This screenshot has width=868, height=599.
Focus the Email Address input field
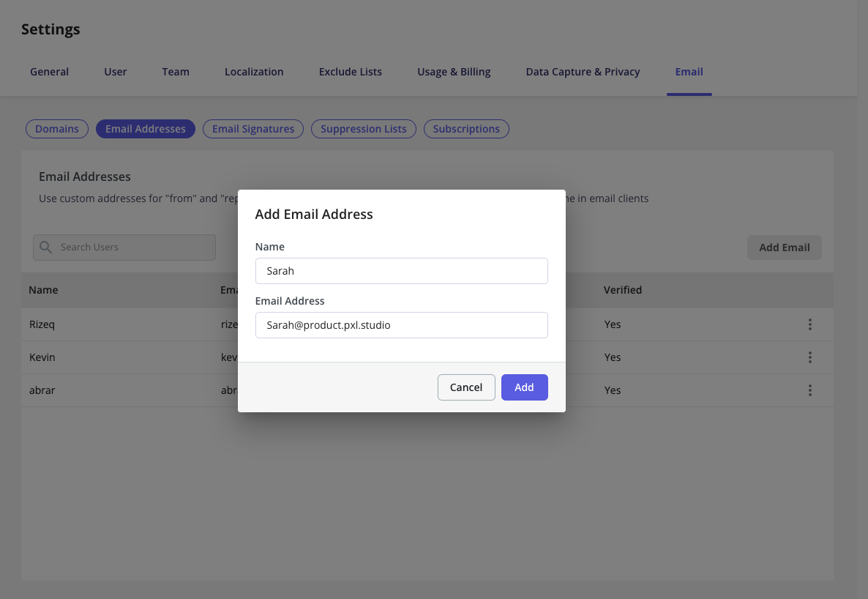click(x=401, y=325)
